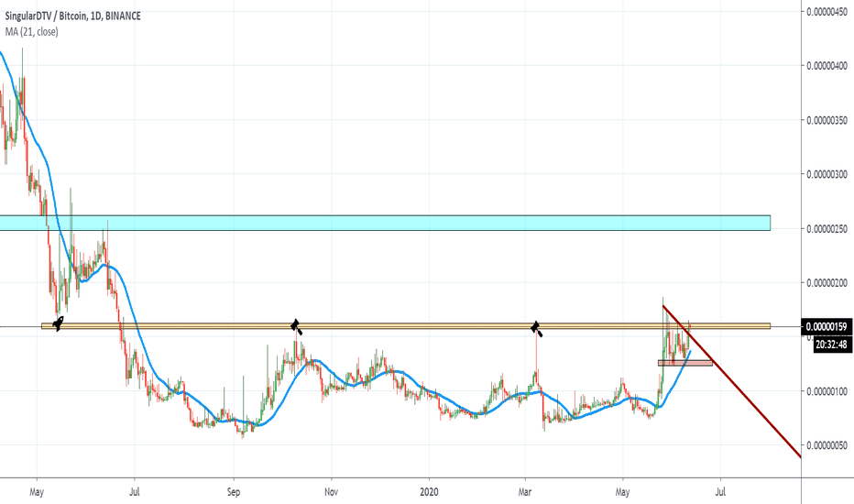Image resolution: width=854 pixels, height=504 pixels.
Task: Click the Jul label at left of time axis
Action: (x=135, y=492)
